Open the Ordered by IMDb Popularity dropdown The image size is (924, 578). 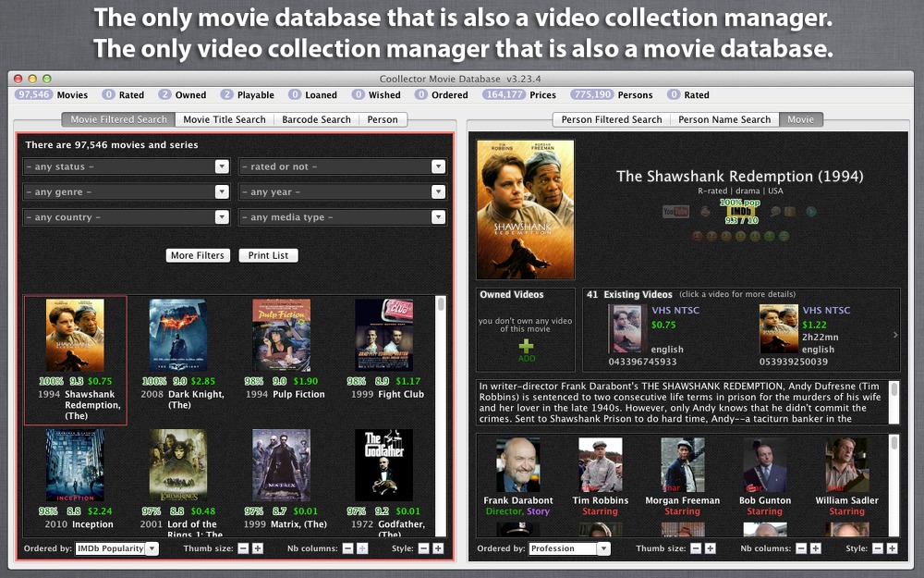(x=116, y=548)
